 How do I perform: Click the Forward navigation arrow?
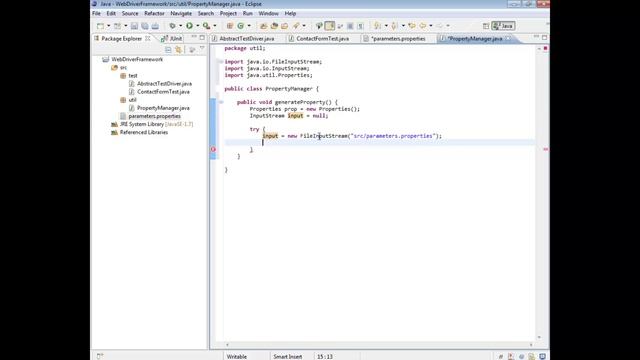click(440, 26)
